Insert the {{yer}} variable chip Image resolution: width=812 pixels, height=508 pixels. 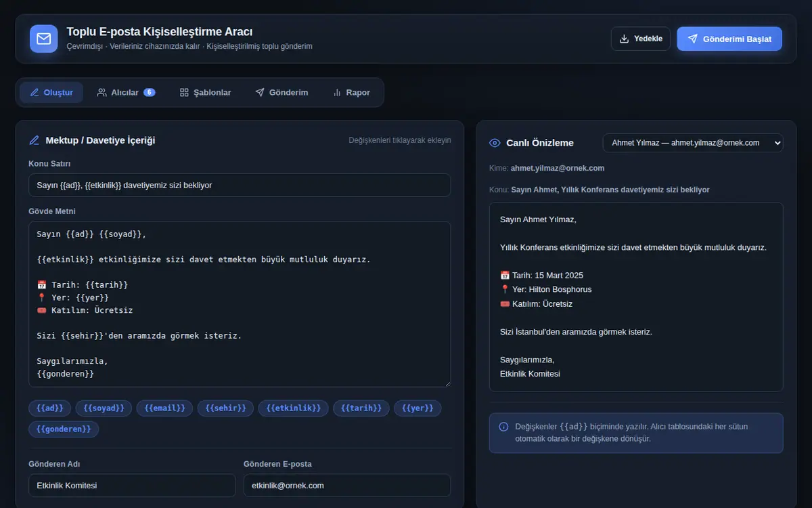click(418, 408)
